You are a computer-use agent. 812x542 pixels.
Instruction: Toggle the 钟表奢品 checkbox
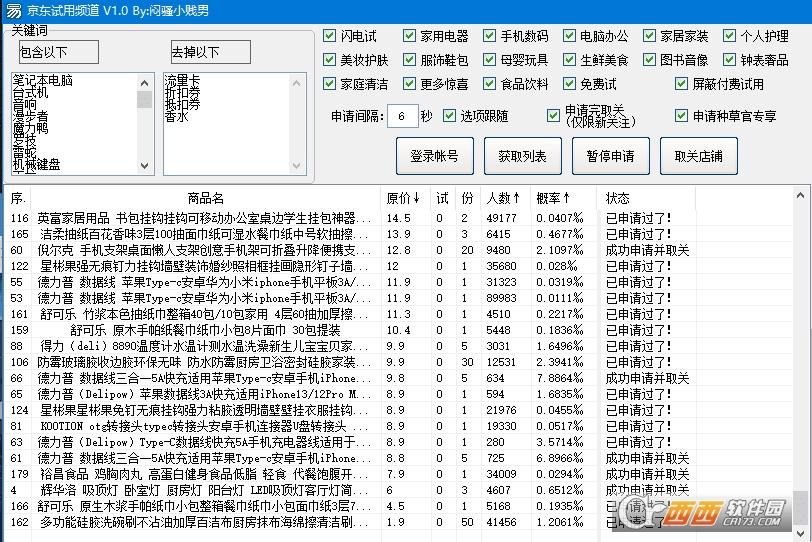(x=729, y=60)
